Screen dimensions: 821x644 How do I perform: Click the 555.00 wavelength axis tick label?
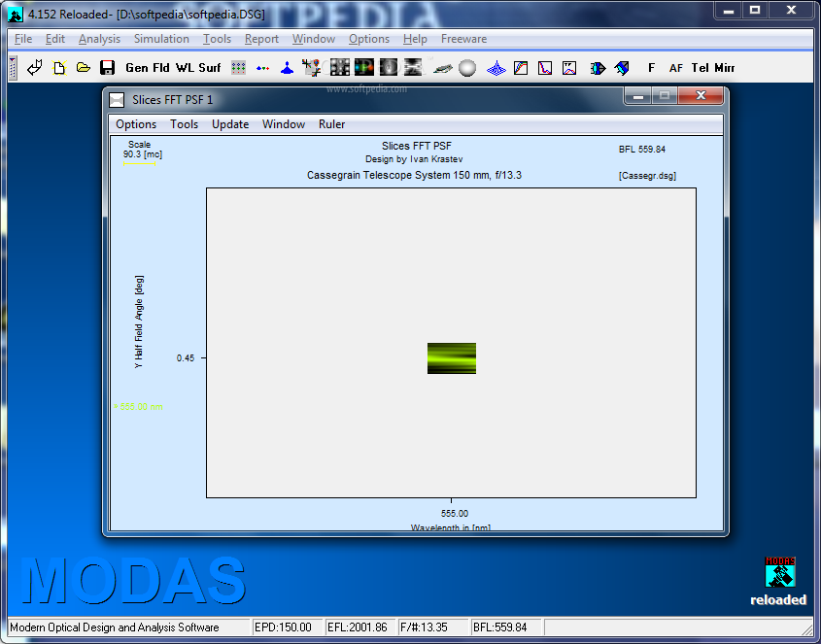pos(455,514)
